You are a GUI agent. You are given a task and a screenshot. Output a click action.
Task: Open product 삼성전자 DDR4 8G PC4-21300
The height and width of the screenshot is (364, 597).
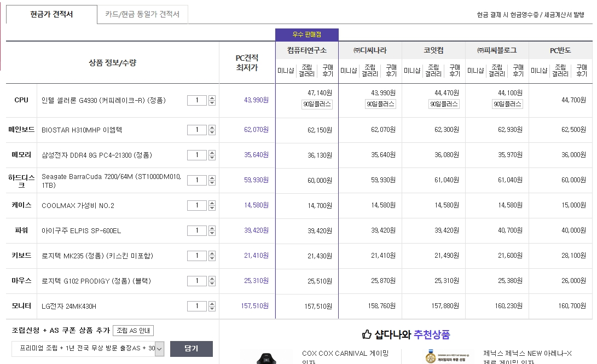pyautogui.click(x=97, y=155)
